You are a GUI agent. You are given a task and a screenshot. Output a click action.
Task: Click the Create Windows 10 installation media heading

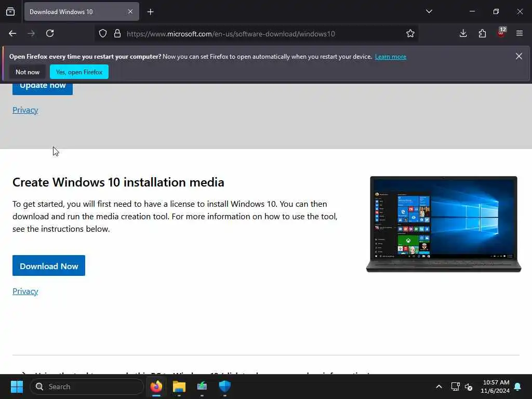[118, 182]
